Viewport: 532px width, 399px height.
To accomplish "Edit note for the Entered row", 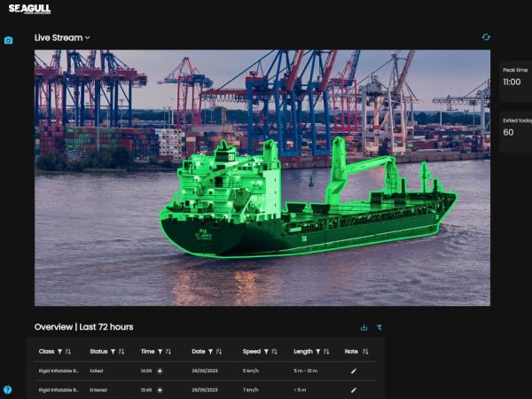I will click(354, 390).
